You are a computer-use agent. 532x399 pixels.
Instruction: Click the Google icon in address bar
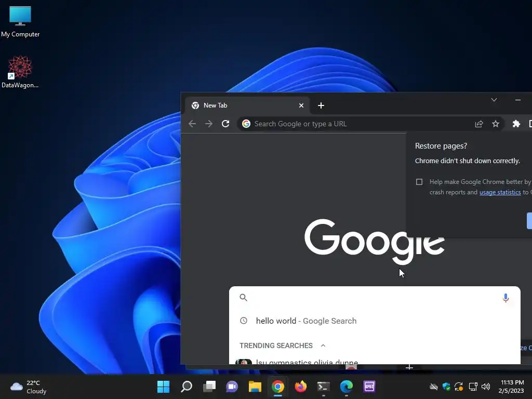pyautogui.click(x=246, y=124)
